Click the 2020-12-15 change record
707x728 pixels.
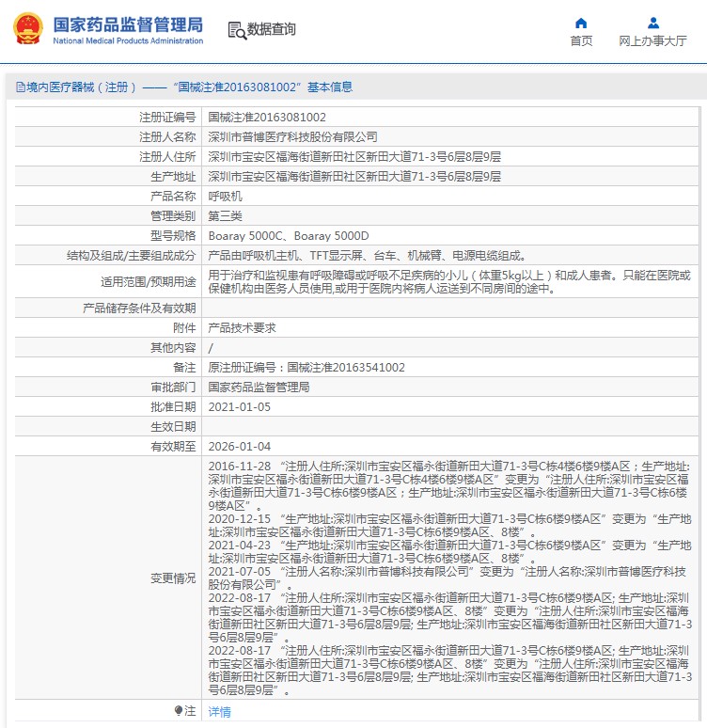[x=449, y=525]
